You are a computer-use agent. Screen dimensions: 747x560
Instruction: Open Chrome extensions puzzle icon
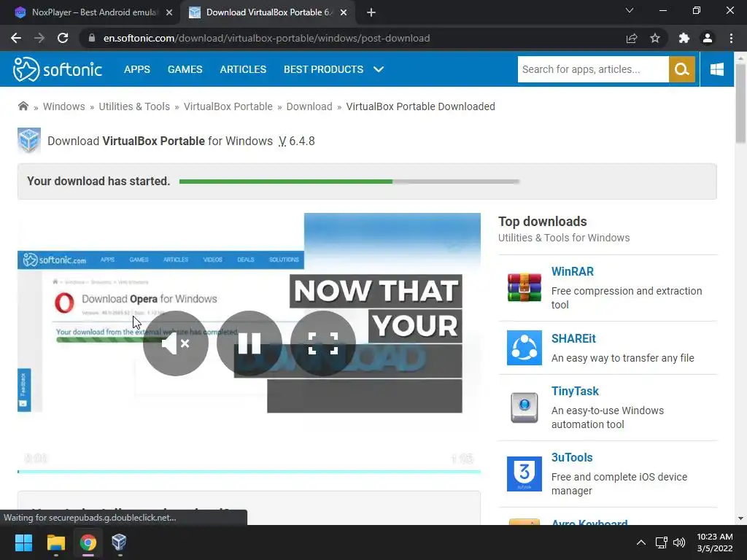[x=684, y=38]
